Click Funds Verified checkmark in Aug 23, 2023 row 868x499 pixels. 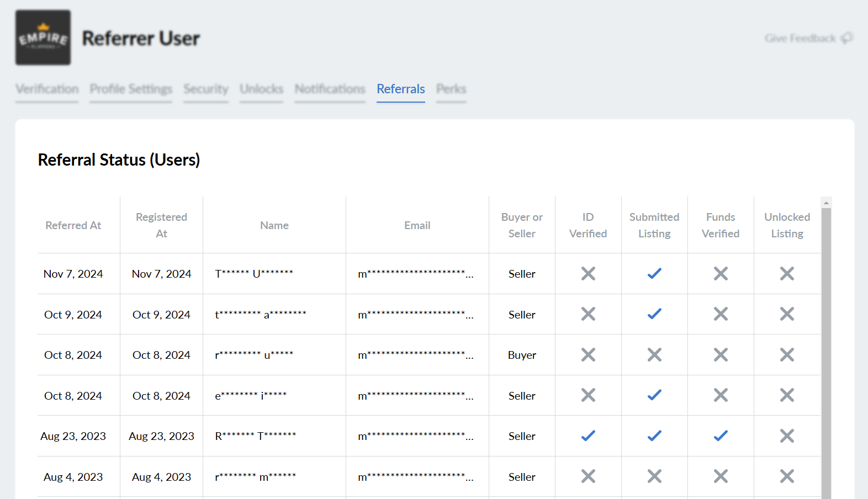721,436
